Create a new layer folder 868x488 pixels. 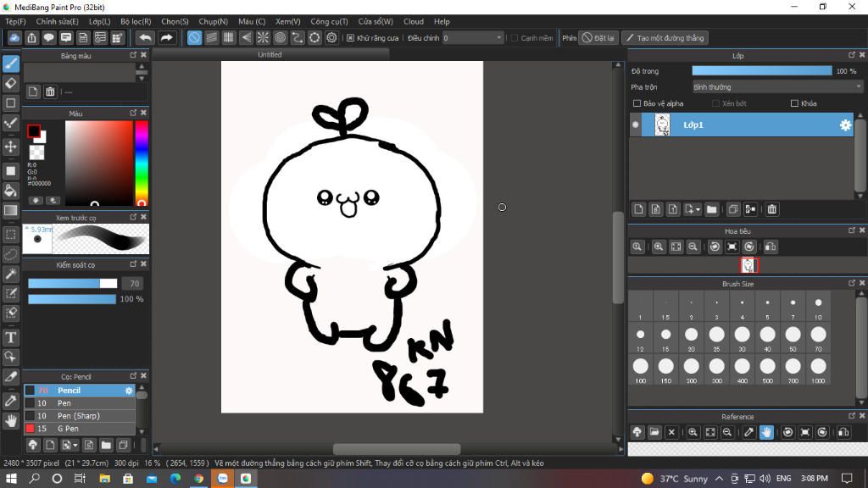pos(712,209)
